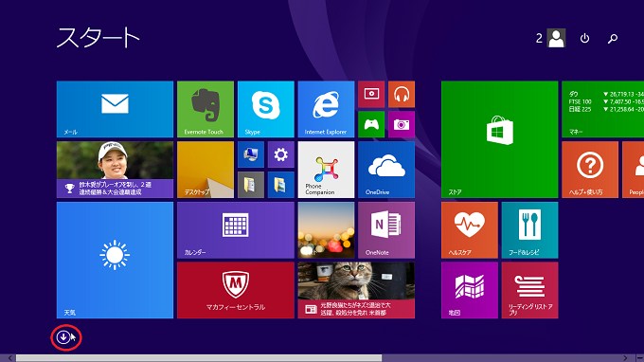Open the Desktop (デスクトップ) tile
Screen dimensions: 644x362
click(x=206, y=170)
